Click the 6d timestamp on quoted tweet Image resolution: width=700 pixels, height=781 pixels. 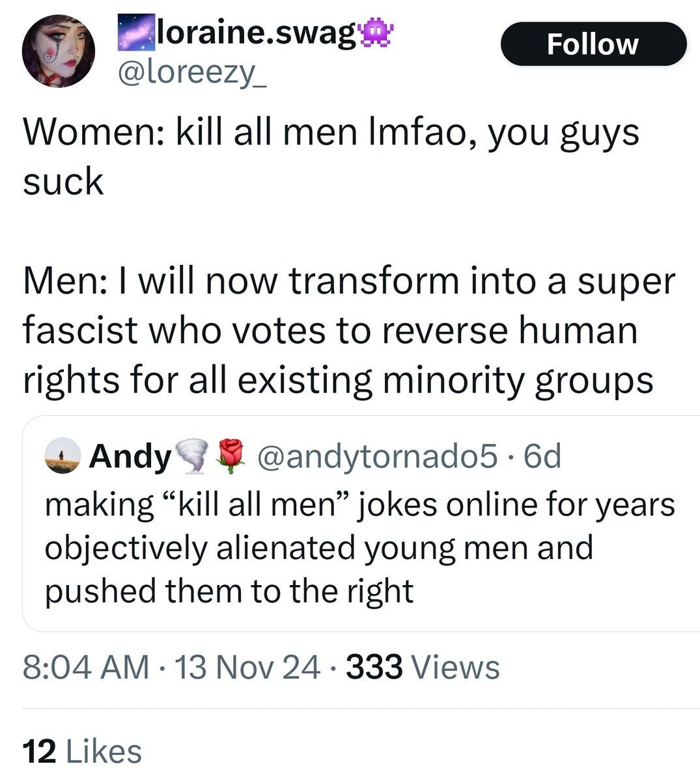(542, 456)
